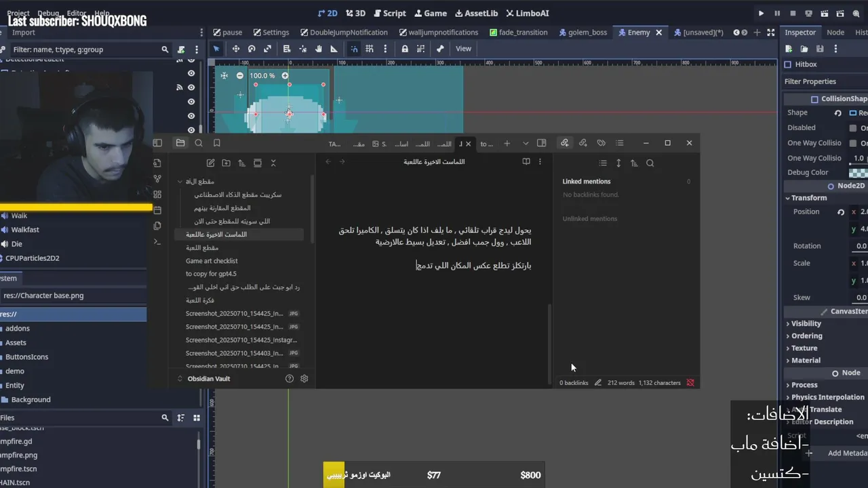Activate the Ruler Mode tool
This screenshot has width=868, height=488.
[334, 49]
